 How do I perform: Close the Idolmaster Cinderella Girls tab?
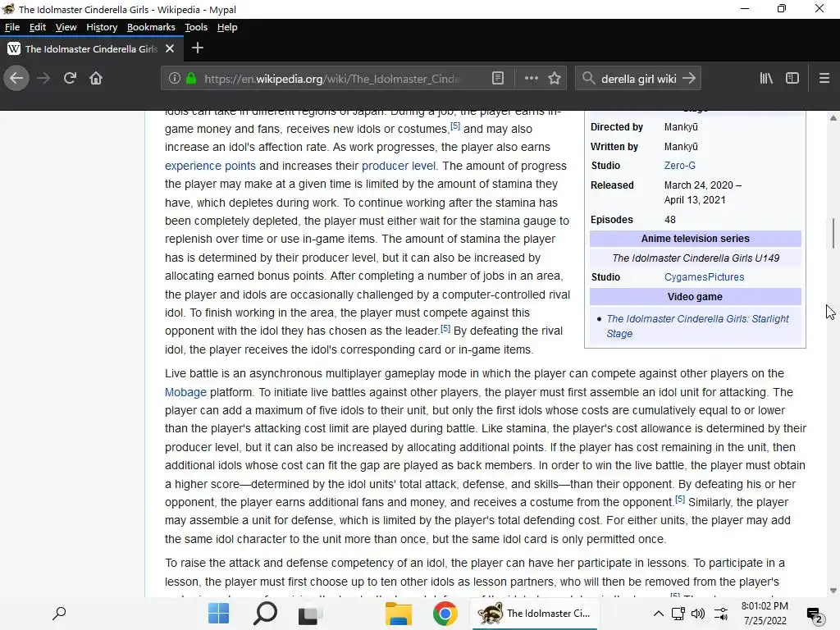(170, 48)
